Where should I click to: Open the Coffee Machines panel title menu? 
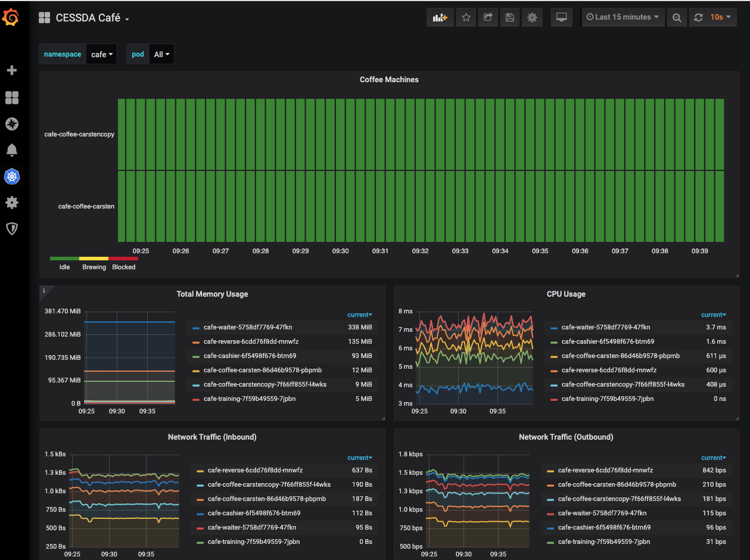[x=389, y=79]
